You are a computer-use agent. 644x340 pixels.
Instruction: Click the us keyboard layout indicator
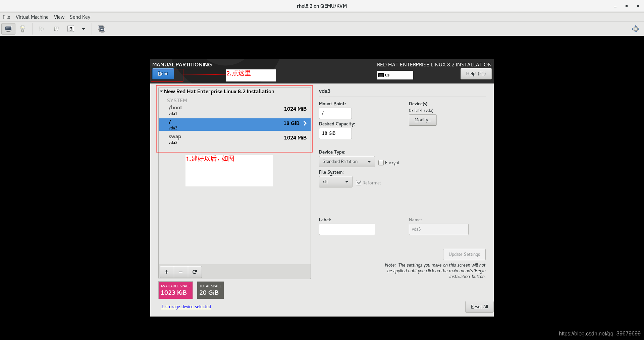click(x=395, y=75)
